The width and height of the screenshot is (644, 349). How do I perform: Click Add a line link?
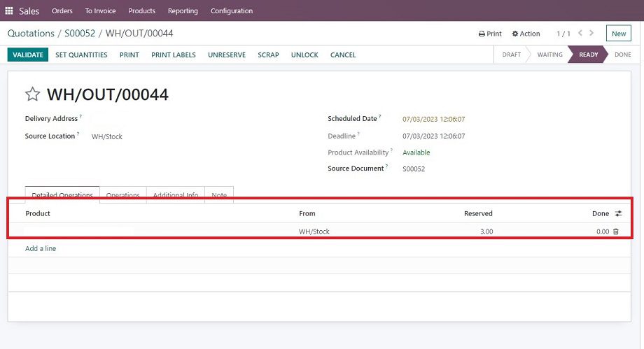[41, 248]
